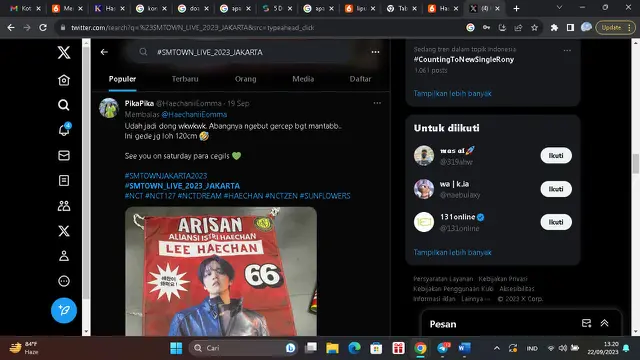The width and height of the screenshot is (640, 360).
Task: Toggle Chrome side panel icon
Action: [570, 27]
